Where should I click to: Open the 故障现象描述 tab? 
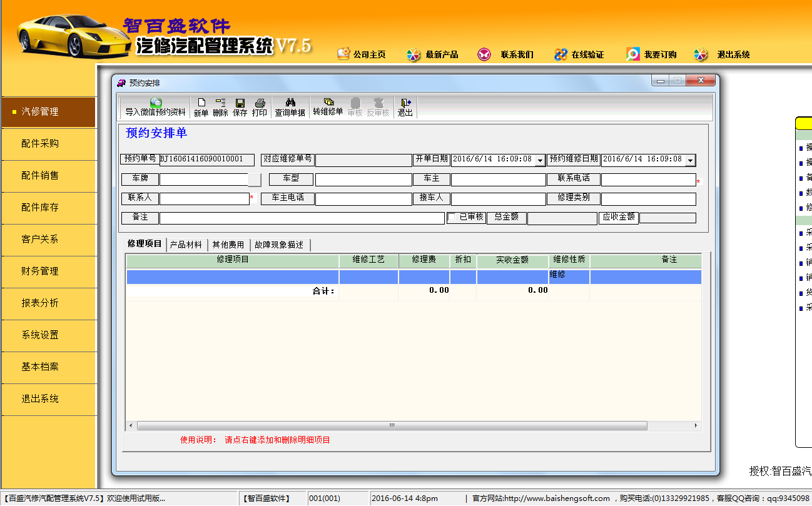[x=279, y=245]
